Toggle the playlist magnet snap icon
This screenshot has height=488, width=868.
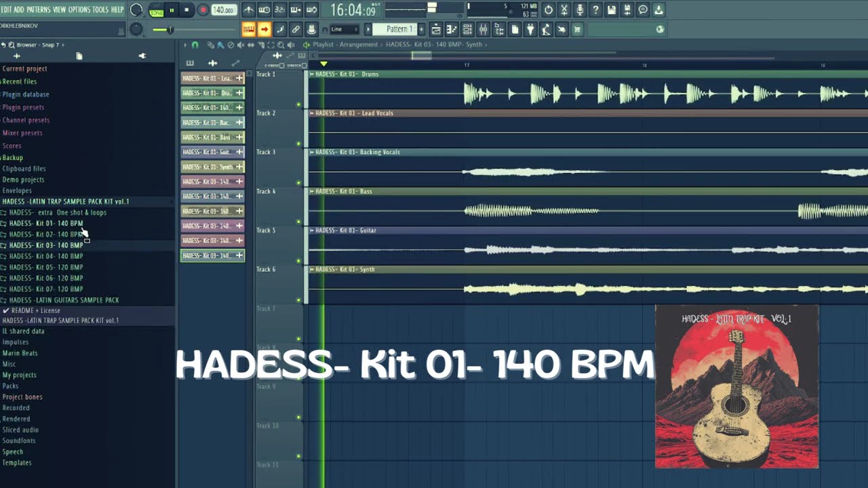[x=195, y=45]
